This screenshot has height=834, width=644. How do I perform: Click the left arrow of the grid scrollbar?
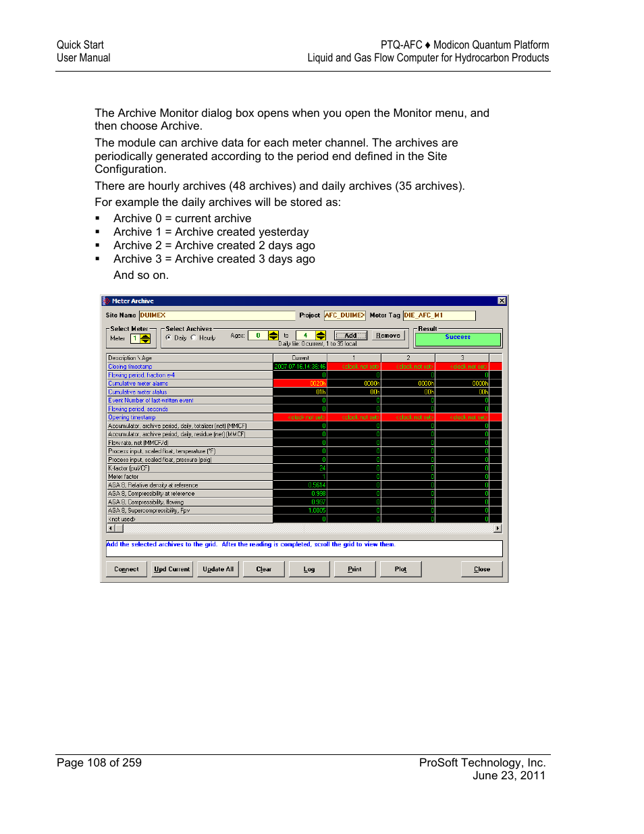(x=109, y=528)
